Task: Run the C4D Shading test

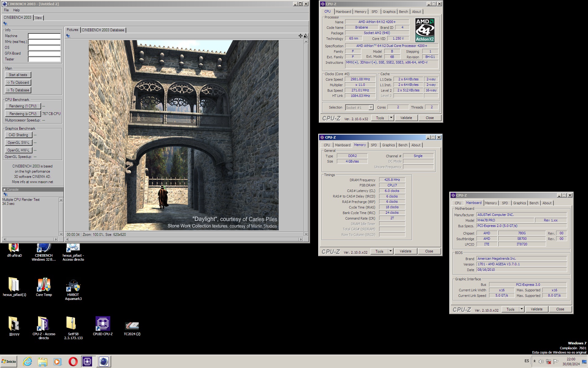Action: (18, 135)
